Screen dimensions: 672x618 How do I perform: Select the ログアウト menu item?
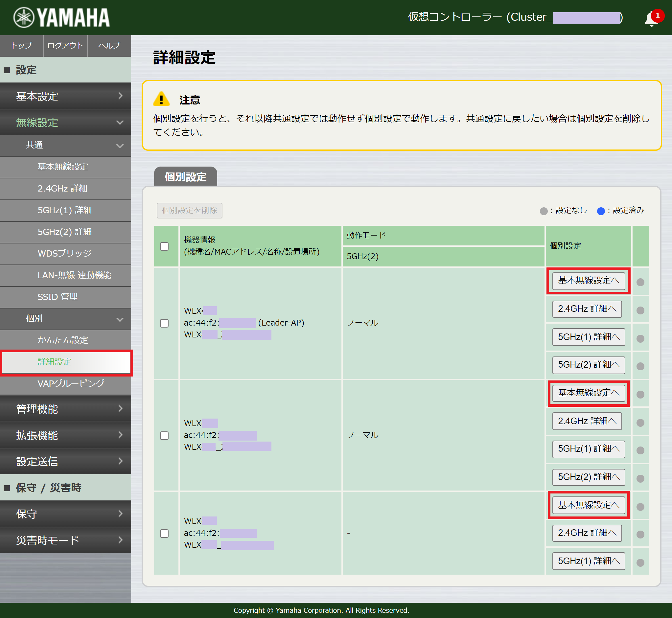click(x=65, y=46)
